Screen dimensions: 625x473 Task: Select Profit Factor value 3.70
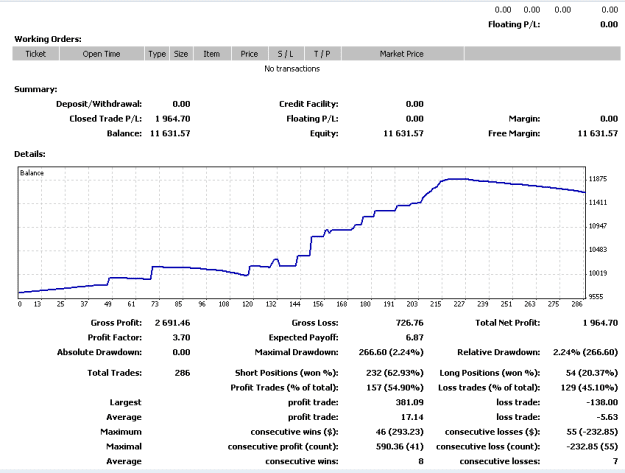coord(181,338)
